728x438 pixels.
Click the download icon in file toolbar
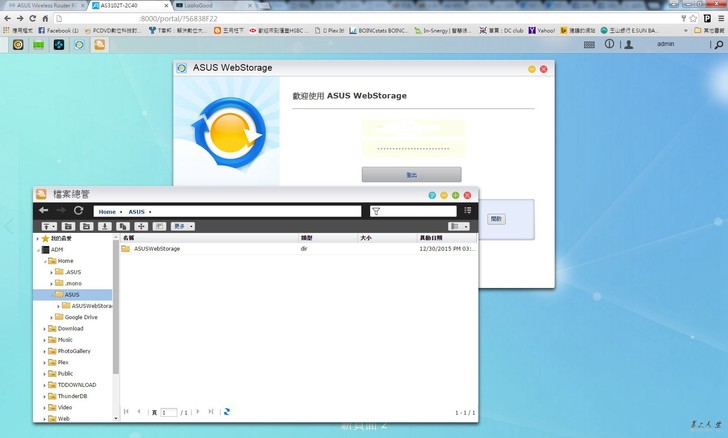pos(104,226)
